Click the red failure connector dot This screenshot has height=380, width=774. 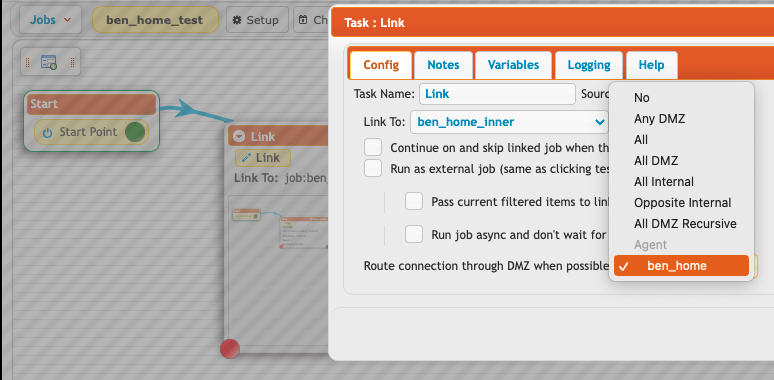(x=230, y=348)
